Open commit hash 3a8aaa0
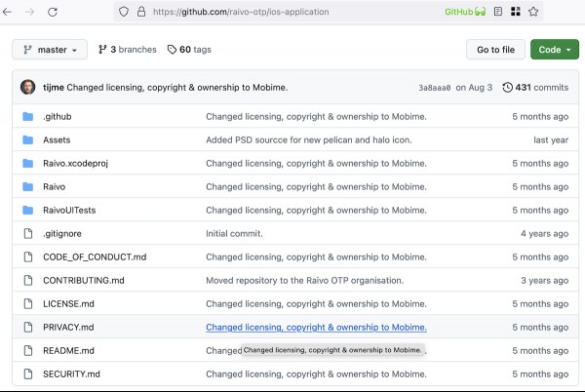585x392 pixels. point(434,88)
